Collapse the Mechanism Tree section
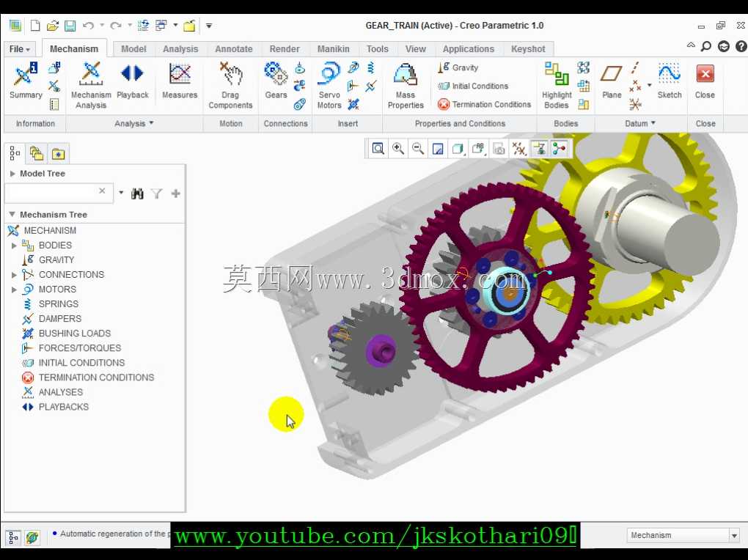 click(x=12, y=215)
